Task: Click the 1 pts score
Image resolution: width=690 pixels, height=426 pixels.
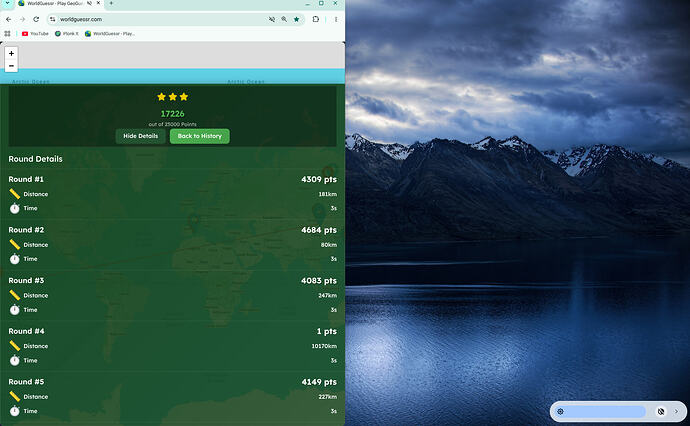Action: [x=327, y=331]
